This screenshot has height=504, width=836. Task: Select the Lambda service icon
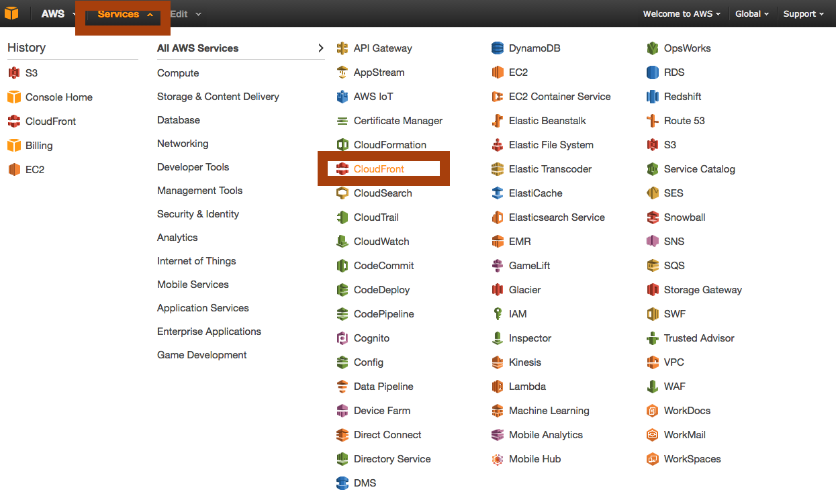click(x=498, y=387)
